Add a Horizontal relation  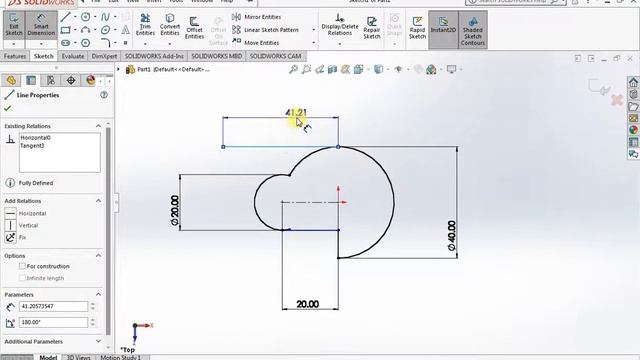(x=25, y=213)
